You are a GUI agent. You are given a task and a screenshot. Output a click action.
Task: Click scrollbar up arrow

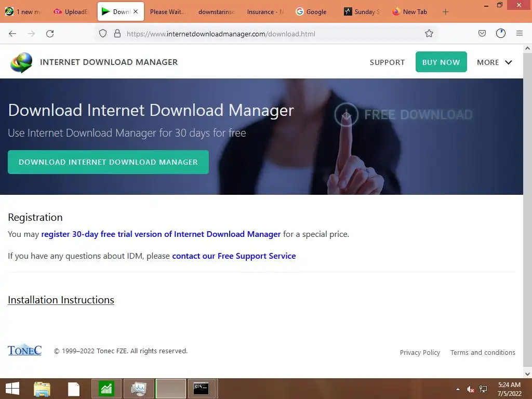coord(527,48)
